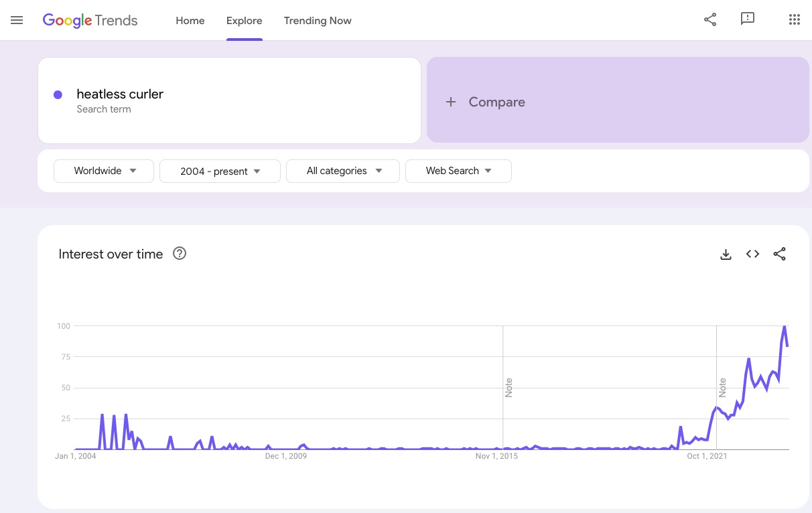Click the Note marker near Nov 2015

click(509, 387)
